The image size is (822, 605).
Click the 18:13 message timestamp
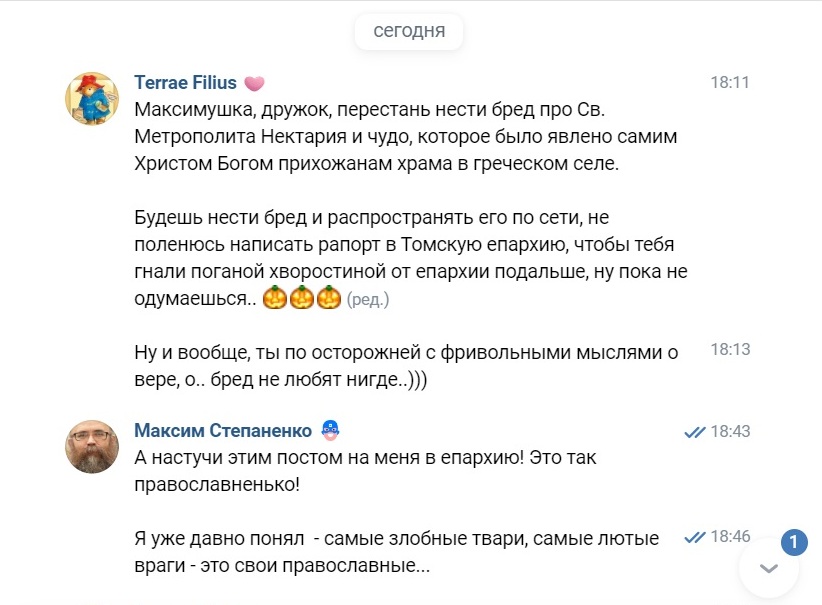(730, 350)
